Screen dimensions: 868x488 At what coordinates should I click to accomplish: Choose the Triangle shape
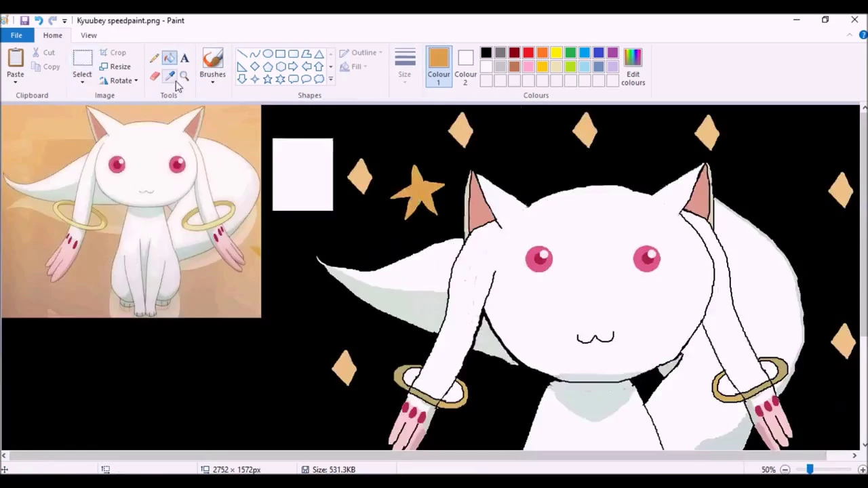point(319,54)
